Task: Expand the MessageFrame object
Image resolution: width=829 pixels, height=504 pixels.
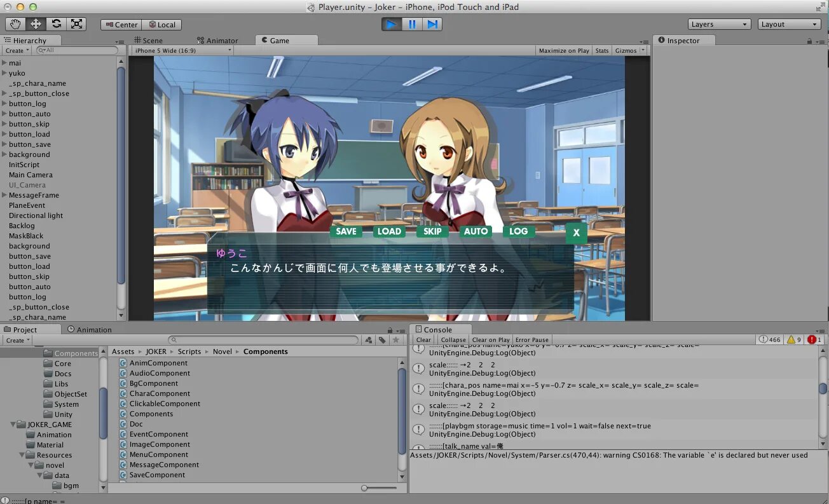Action: [x=4, y=195]
